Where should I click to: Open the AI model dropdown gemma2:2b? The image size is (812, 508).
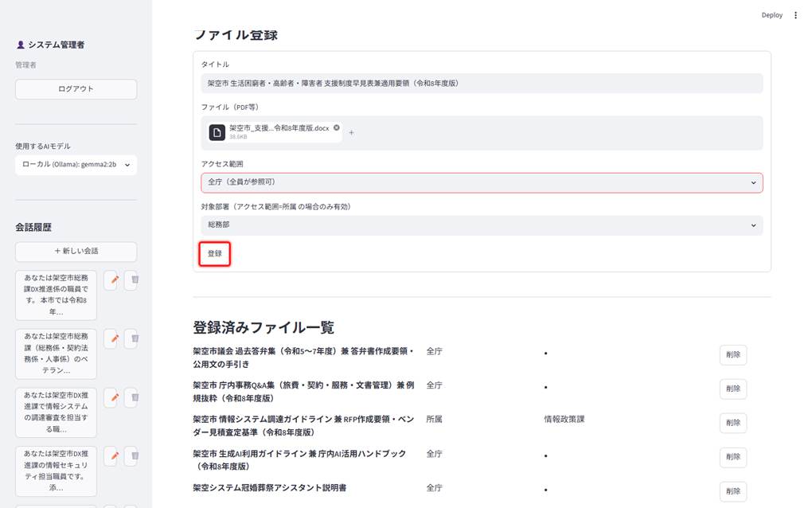pos(76,165)
